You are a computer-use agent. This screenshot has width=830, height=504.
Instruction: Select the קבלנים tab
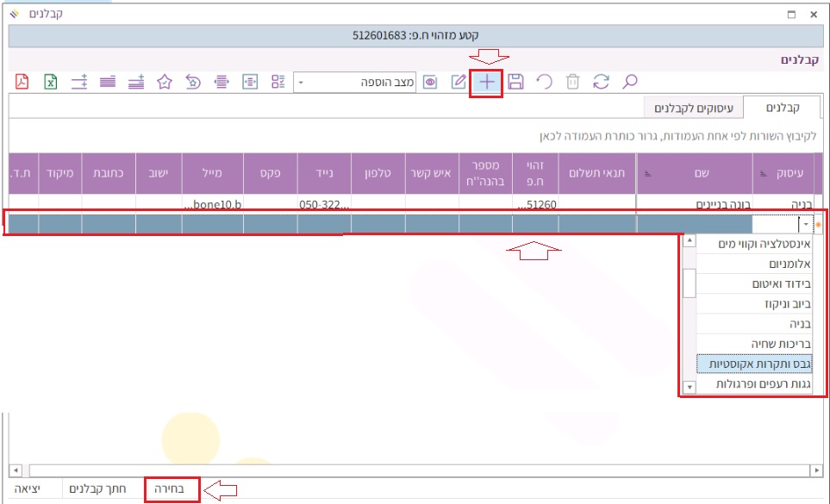coord(783,108)
